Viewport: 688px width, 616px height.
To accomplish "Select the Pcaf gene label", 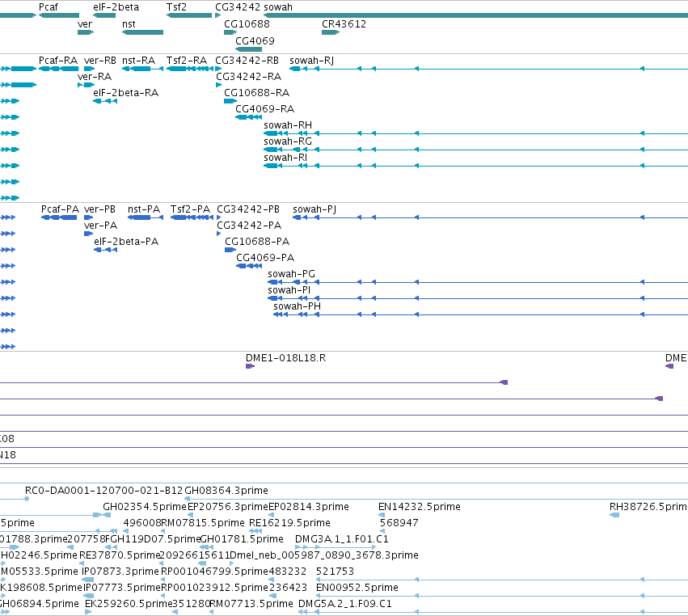I will [49, 7].
